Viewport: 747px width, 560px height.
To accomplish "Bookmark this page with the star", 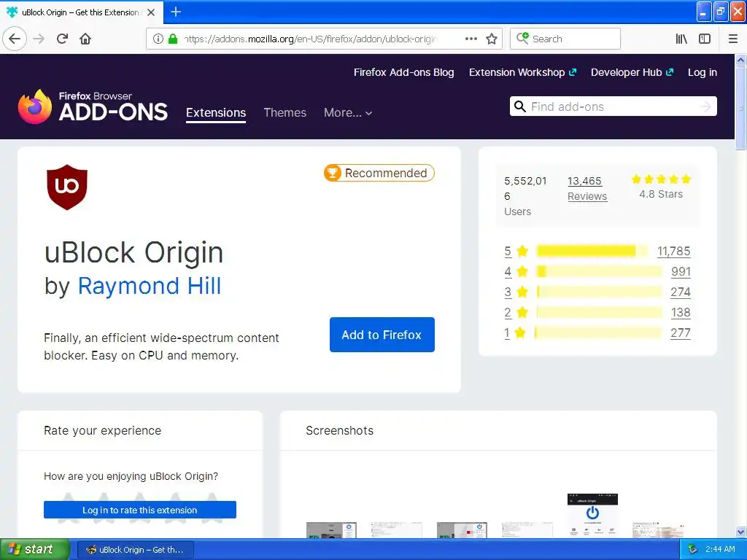I will pos(492,39).
